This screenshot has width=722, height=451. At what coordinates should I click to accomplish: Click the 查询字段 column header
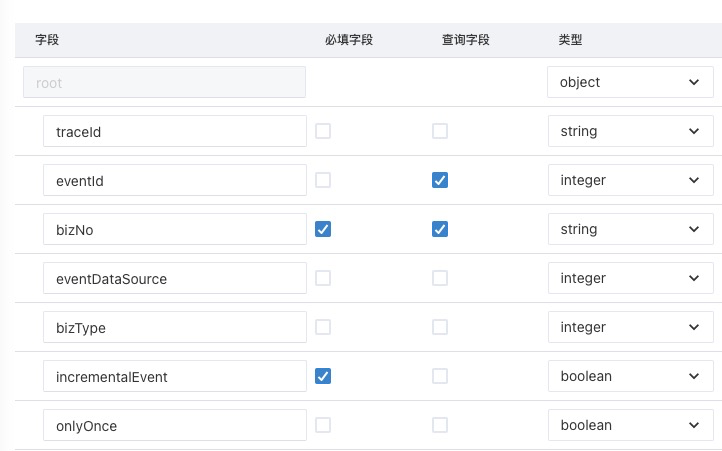pyautogui.click(x=466, y=40)
